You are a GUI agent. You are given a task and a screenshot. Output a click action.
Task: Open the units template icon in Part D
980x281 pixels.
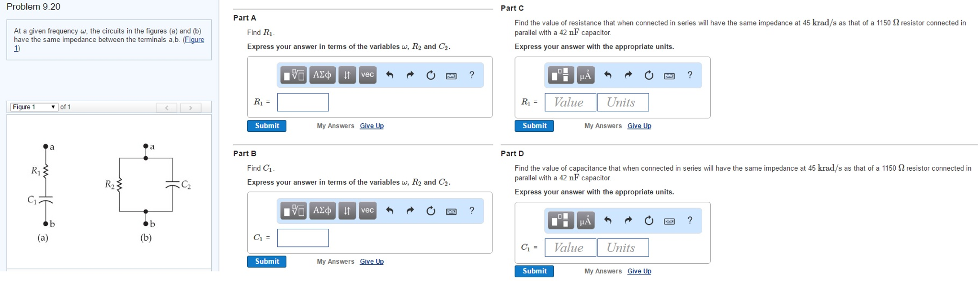pos(560,221)
